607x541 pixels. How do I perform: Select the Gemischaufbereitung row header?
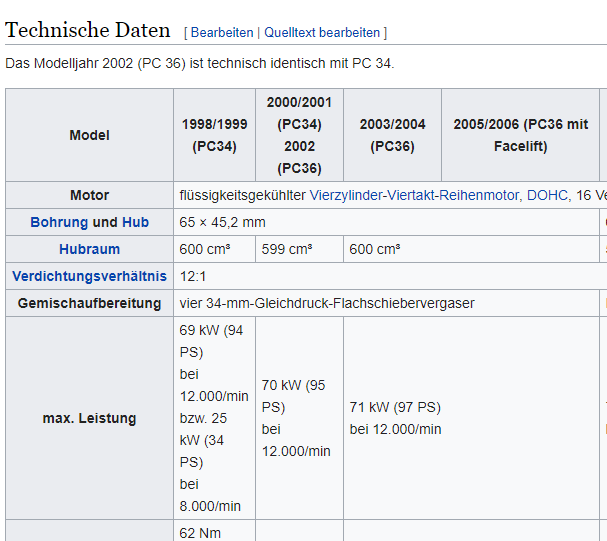pos(89,303)
